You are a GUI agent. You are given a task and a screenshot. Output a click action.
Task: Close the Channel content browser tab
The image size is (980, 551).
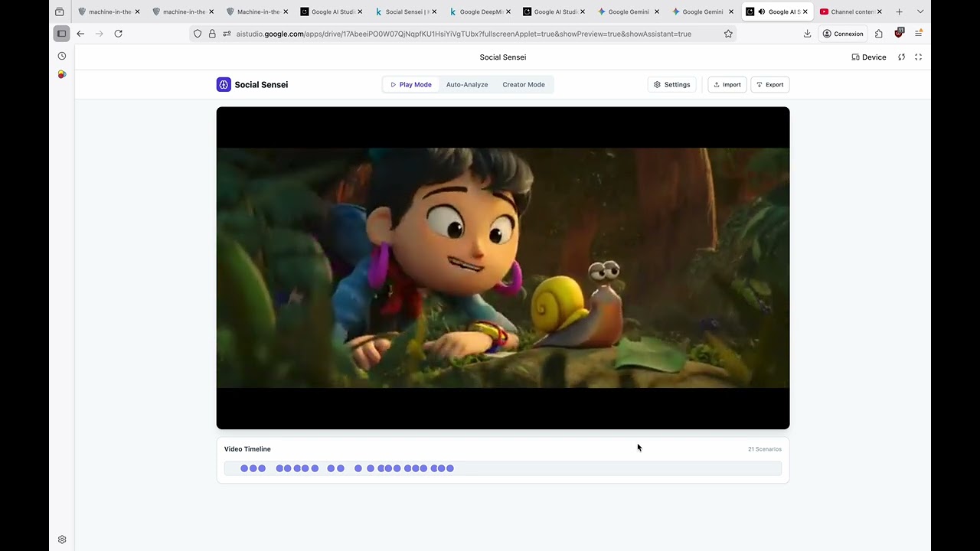pos(879,11)
